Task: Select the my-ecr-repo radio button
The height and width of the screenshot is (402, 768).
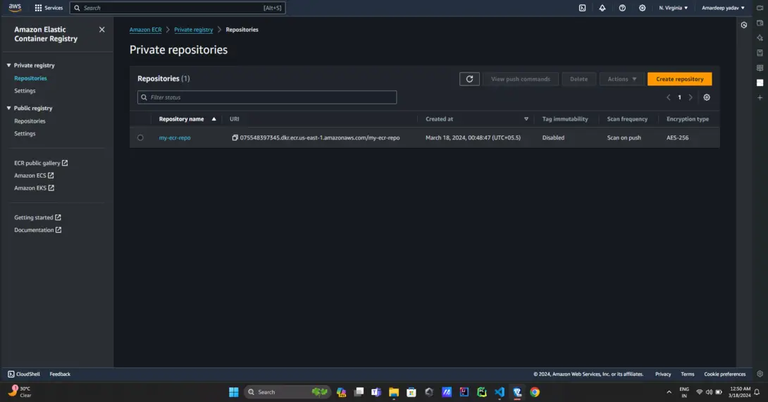Action: pyautogui.click(x=141, y=138)
